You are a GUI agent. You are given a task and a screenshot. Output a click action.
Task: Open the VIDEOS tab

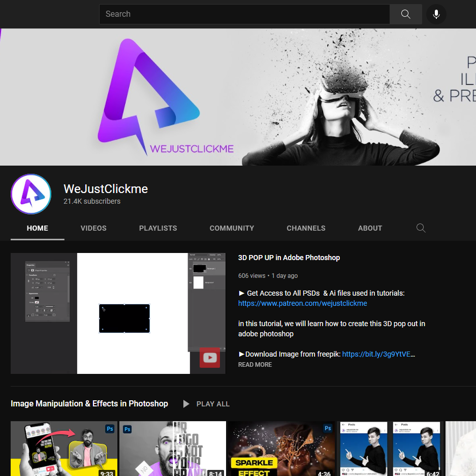(93, 228)
